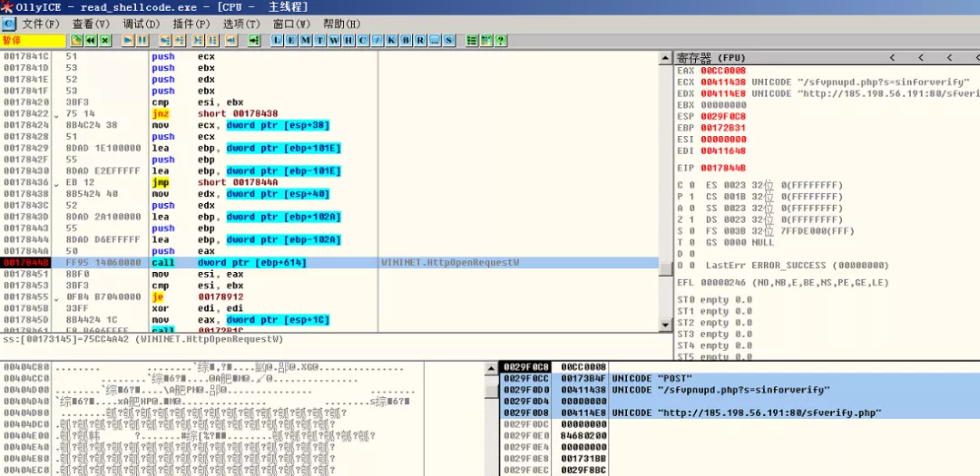Close the debugged program with X icon
The width and height of the screenshot is (980, 476).
coord(105,41)
